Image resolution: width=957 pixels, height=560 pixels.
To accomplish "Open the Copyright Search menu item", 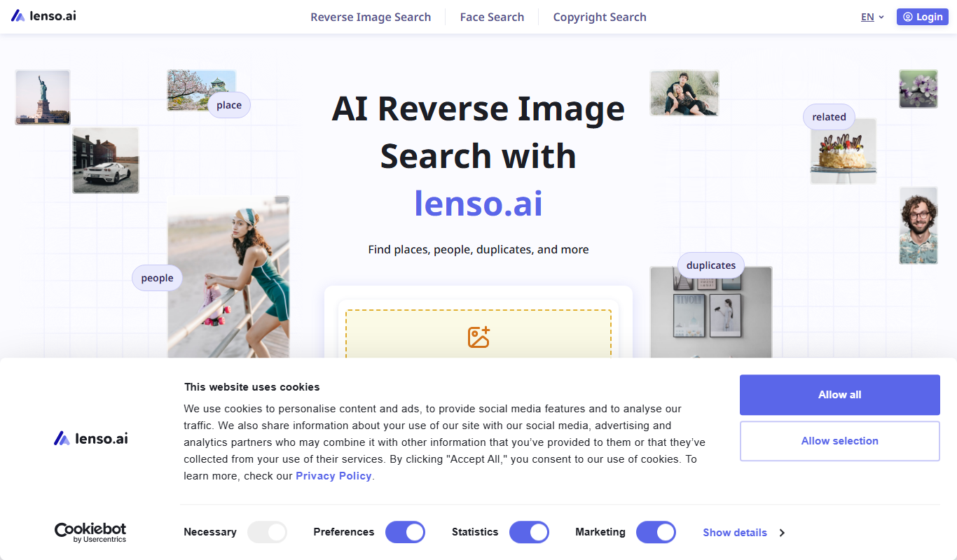I will pos(600,17).
